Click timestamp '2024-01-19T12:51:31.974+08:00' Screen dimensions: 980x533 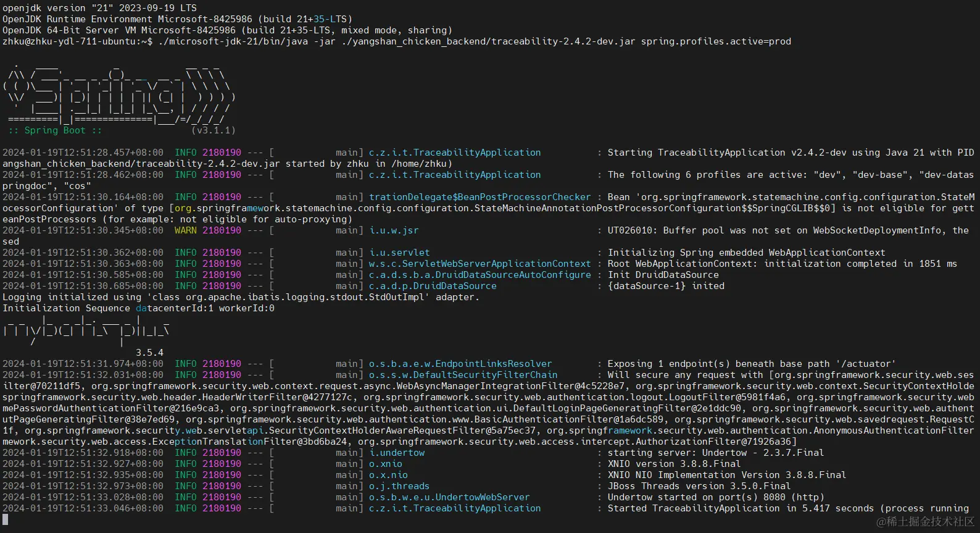point(83,364)
